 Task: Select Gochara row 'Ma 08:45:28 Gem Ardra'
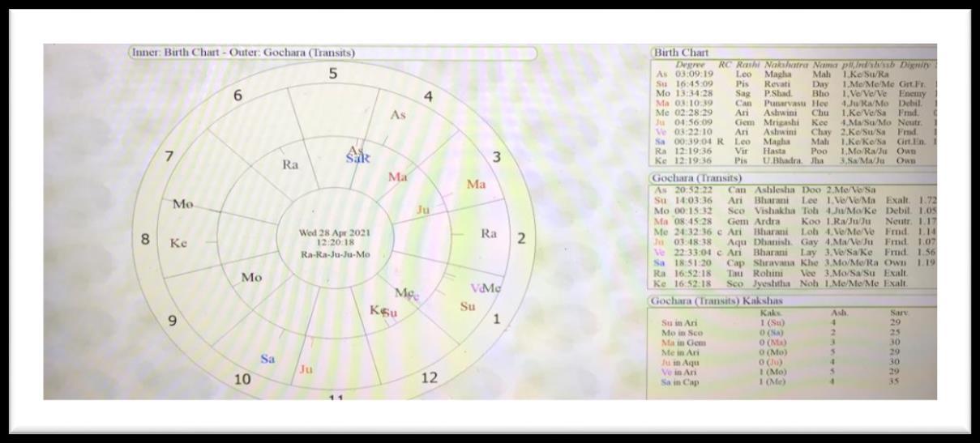pos(794,220)
